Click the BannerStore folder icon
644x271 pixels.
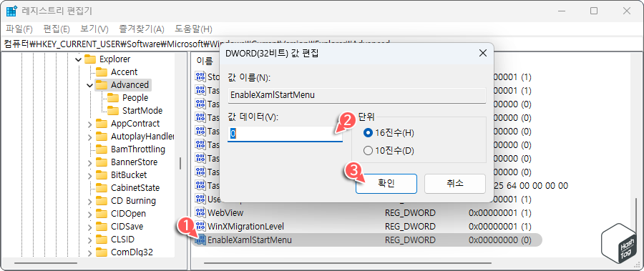pos(102,162)
